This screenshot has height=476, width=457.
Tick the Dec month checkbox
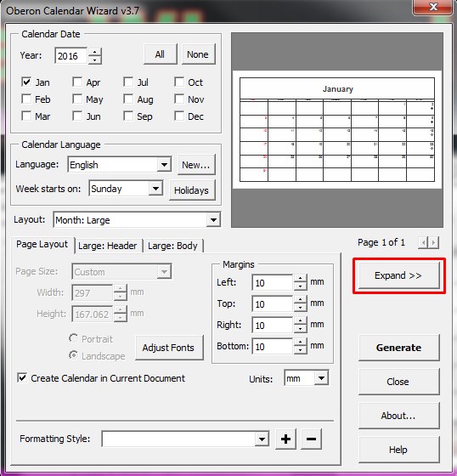tap(179, 116)
